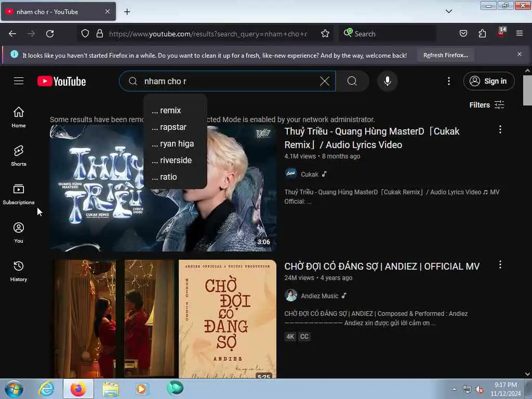Click the Refresh Firefox… button
The height and width of the screenshot is (399, 532).
(x=445, y=55)
